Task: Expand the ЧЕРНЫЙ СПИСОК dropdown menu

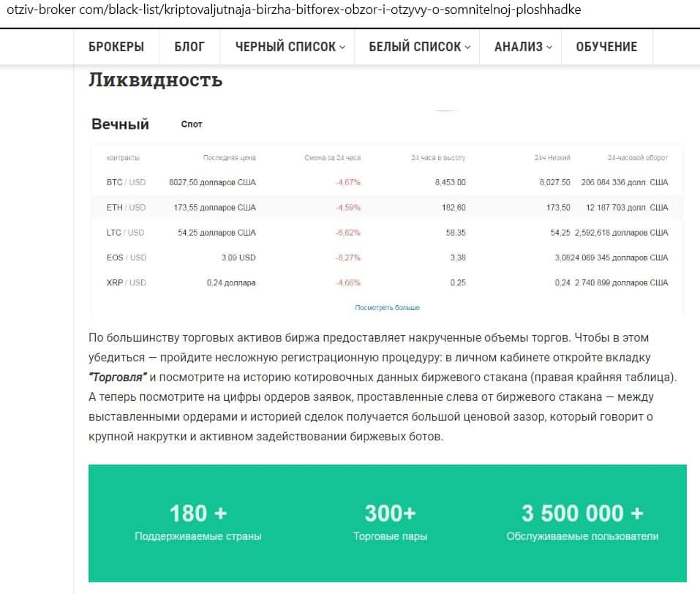Action: pos(290,47)
